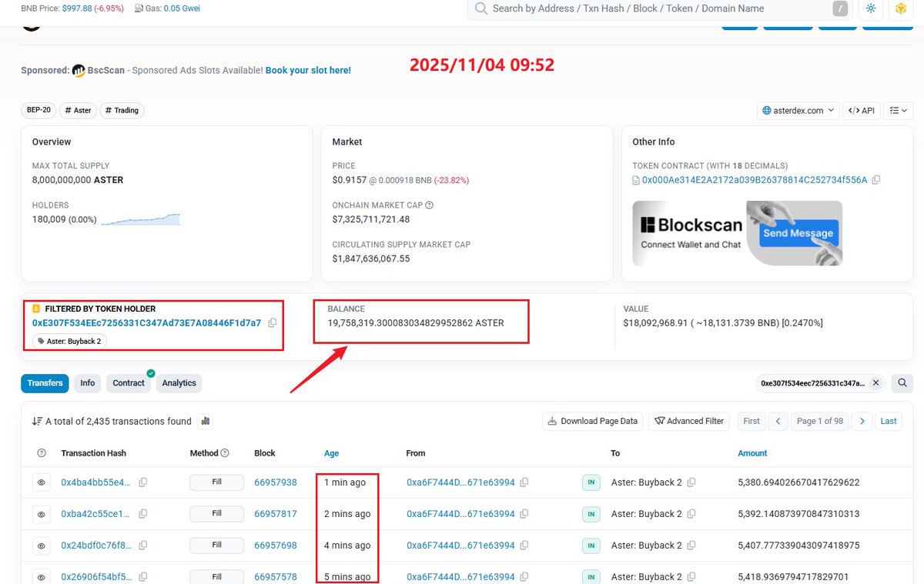
Task: Click the # Aster tag
Action: tap(78, 110)
